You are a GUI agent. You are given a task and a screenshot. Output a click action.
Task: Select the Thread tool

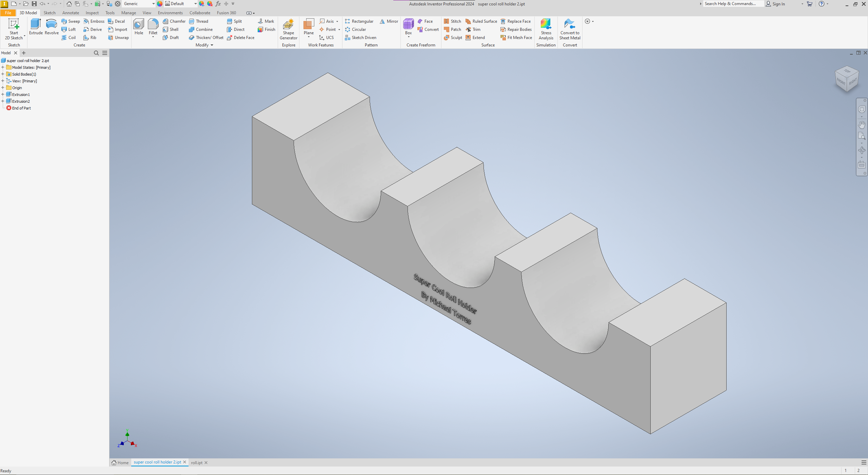coord(199,21)
